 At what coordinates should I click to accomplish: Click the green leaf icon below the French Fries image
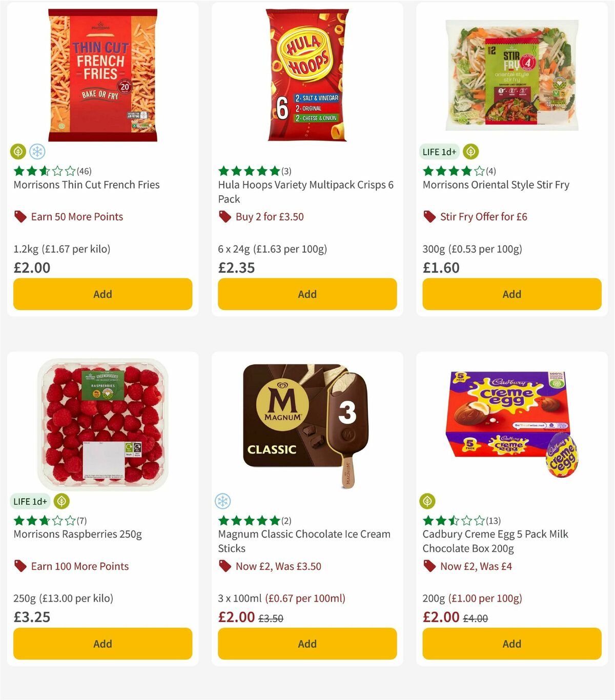18,152
